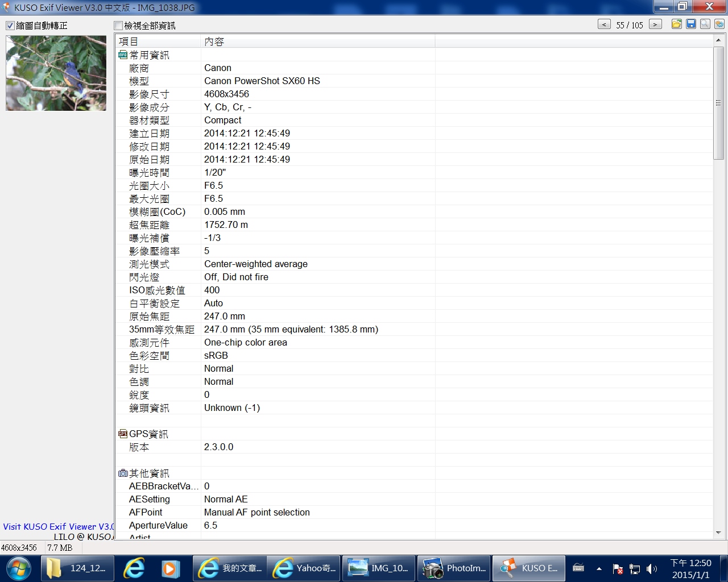Switch to PhotoIm... taskbar window

pos(453,568)
